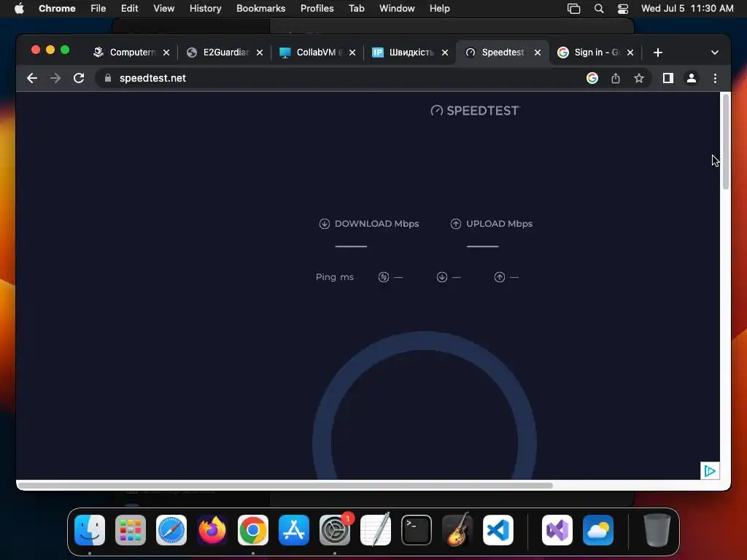Click the Ping ms label
The height and width of the screenshot is (560, 747).
(x=334, y=277)
